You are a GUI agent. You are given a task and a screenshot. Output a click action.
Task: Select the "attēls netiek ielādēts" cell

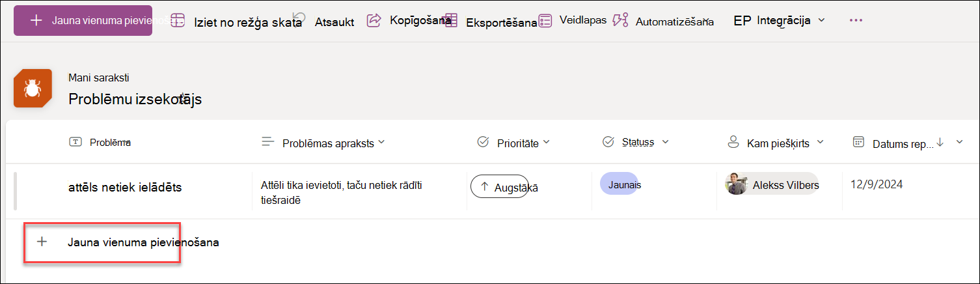point(125,188)
